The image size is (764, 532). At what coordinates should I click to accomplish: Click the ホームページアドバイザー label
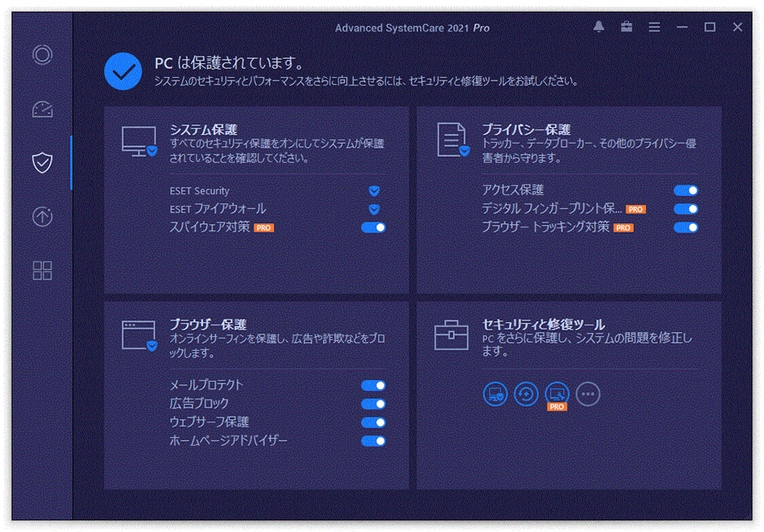tap(228, 441)
